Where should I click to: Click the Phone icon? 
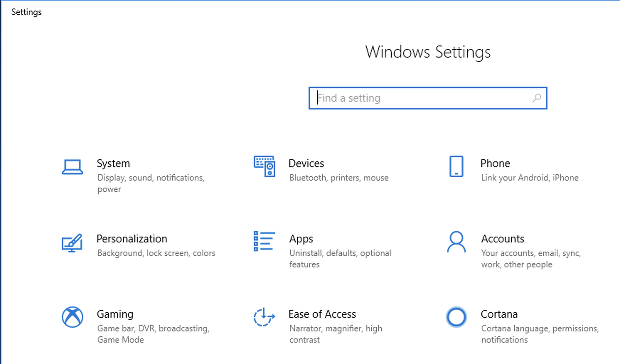point(456,166)
